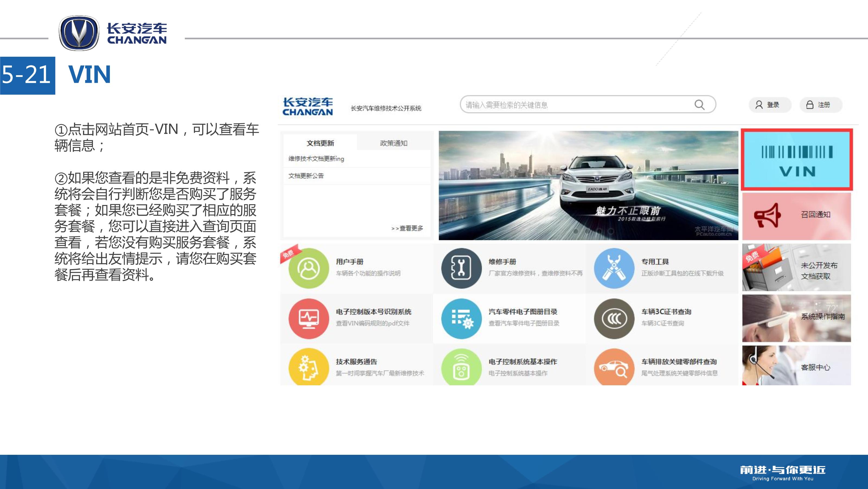The image size is (868, 489).
Task: Open the 客服中心 tile
Action: [797, 366]
